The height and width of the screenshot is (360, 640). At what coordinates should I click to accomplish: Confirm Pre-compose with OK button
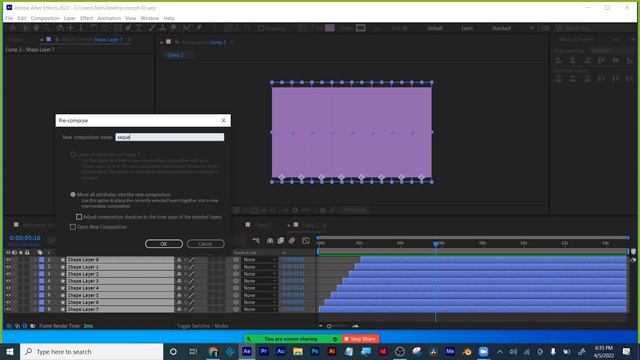(164, 244)
